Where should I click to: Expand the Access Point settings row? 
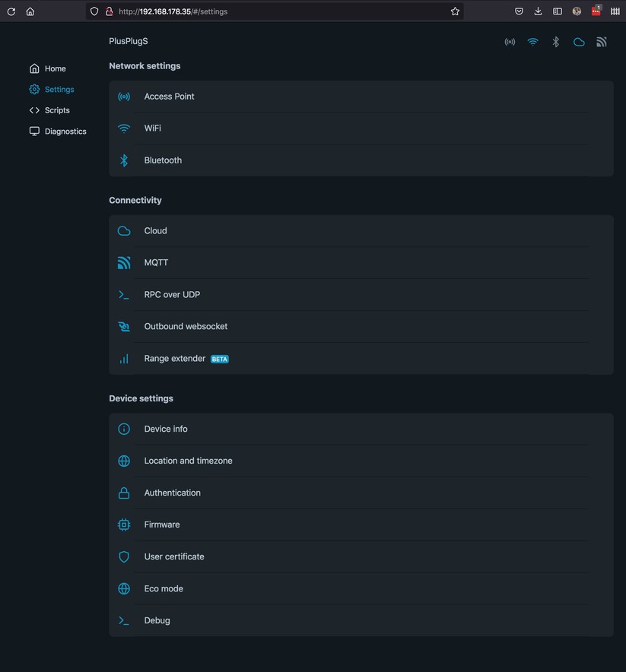[x=361, y=97]
